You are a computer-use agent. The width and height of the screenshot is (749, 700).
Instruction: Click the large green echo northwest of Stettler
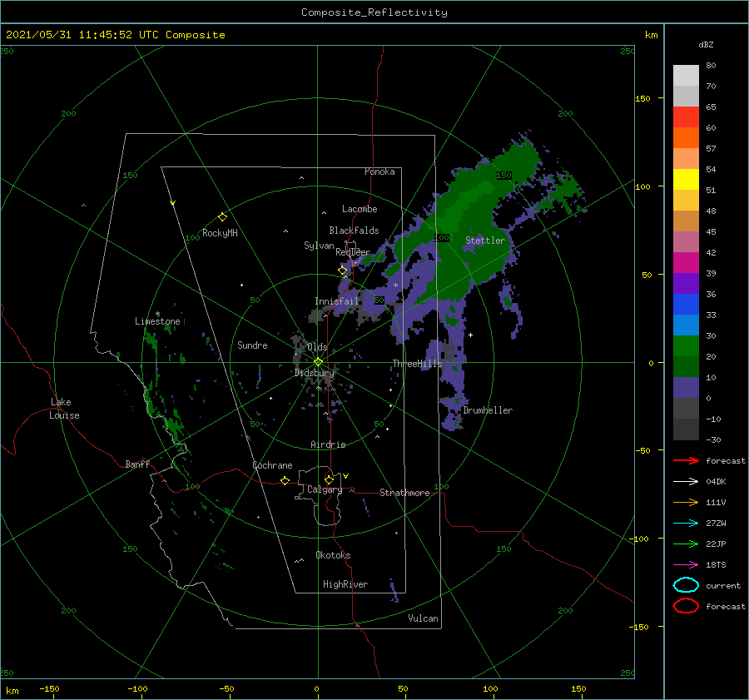[466, 206]
